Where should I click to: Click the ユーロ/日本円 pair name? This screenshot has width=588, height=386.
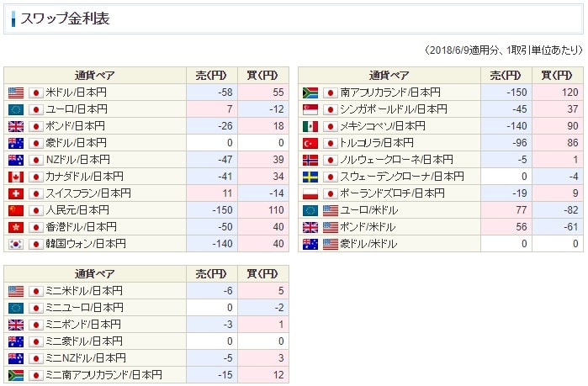[x=77, y=109]
